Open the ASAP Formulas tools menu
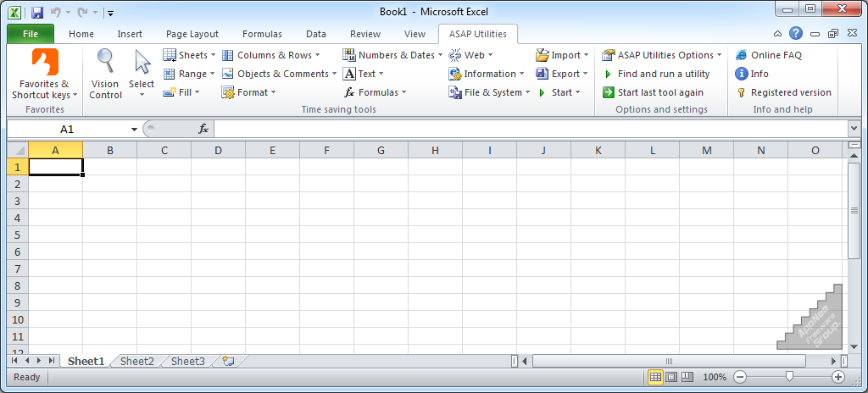The height and width of the screenshot is (393, 868). (375, 92)
